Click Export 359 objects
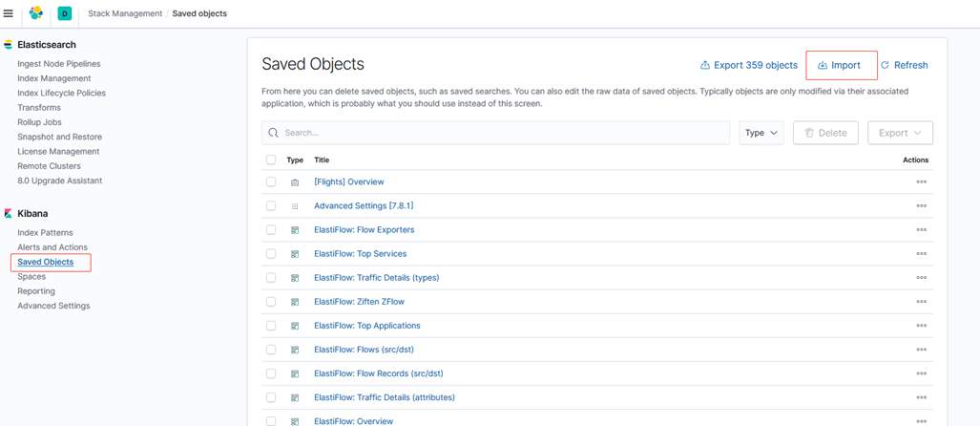Screen dimensions: 980x426 749,65
